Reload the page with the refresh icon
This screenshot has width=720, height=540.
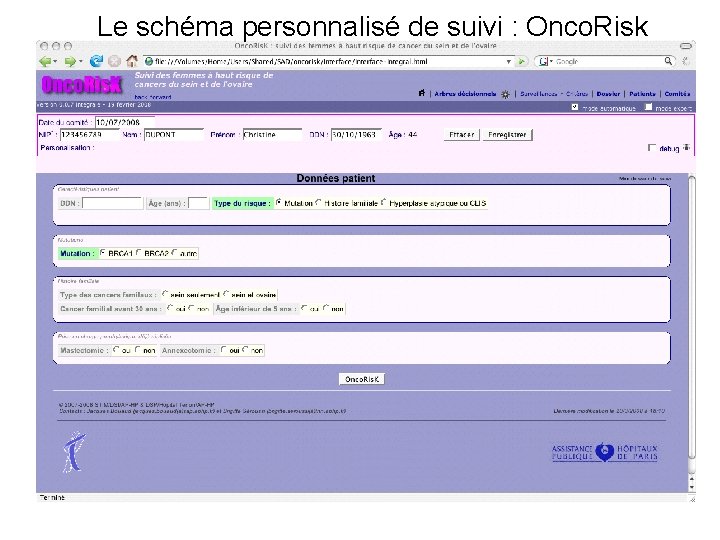point(96,61)
